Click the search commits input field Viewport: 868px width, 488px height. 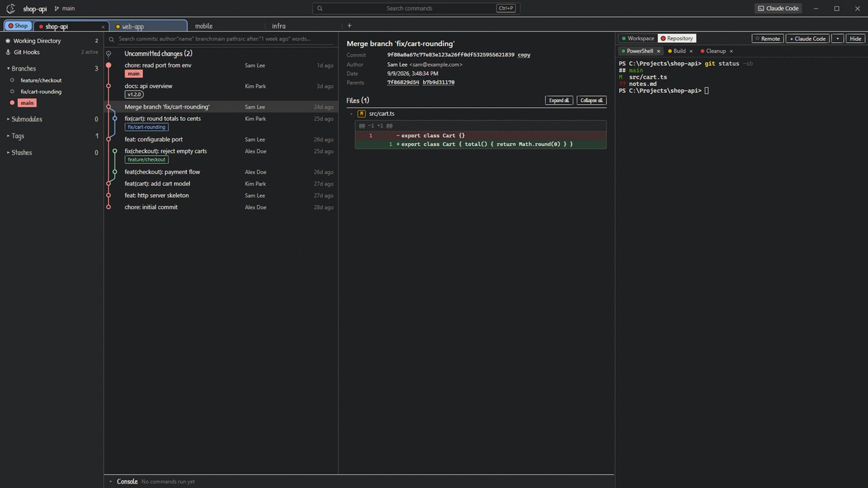[226, 39]
